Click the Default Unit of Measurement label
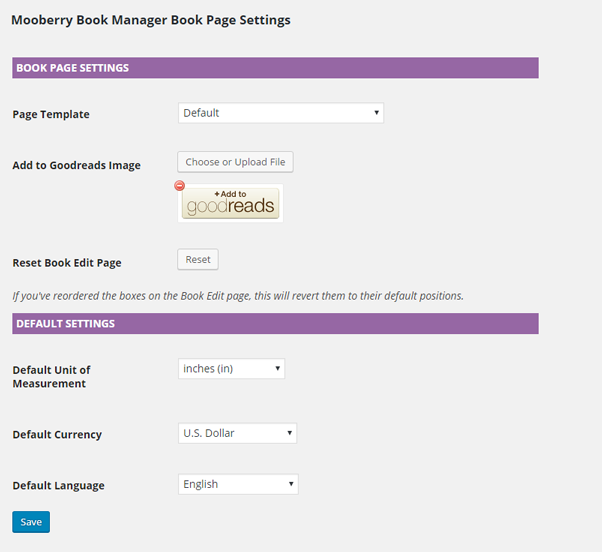This screenshot has width=602, height=552. [51, 377]
